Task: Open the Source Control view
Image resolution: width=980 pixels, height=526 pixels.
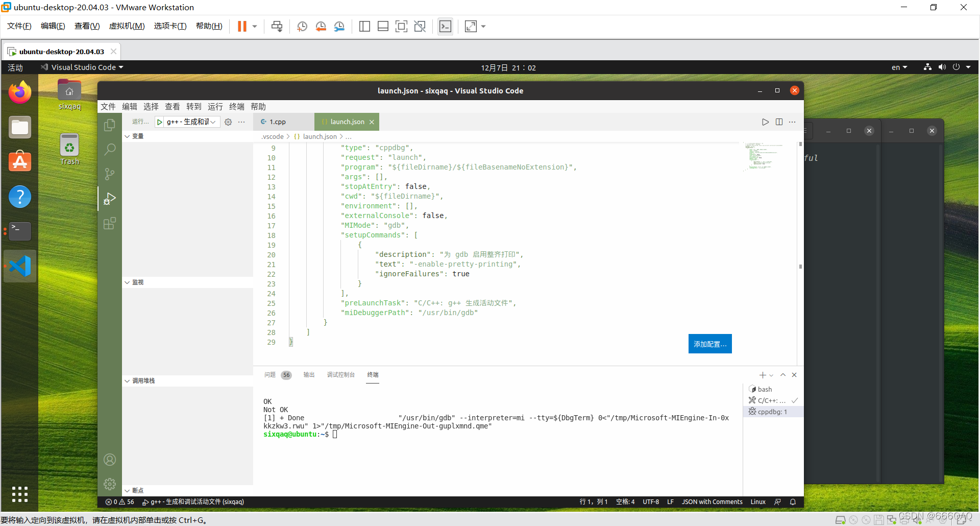Action: tap(109, 174)
